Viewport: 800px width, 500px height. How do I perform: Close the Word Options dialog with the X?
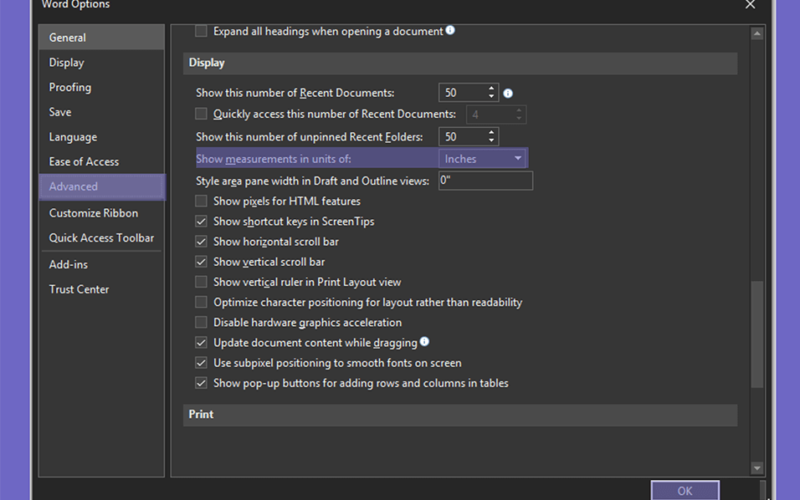pos(750,5)
